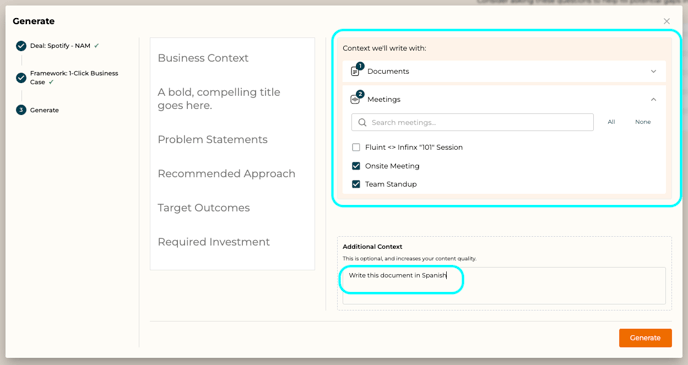Click the Documents file icon

point(355,71)
